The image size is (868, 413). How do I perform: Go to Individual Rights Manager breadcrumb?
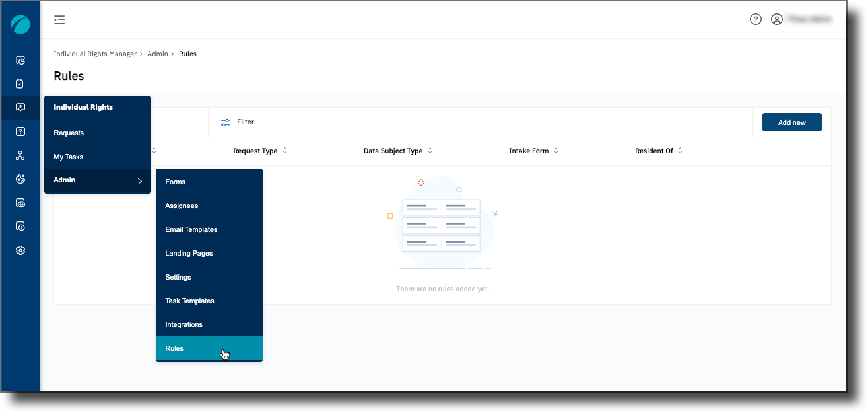click(x=95, y=54)
